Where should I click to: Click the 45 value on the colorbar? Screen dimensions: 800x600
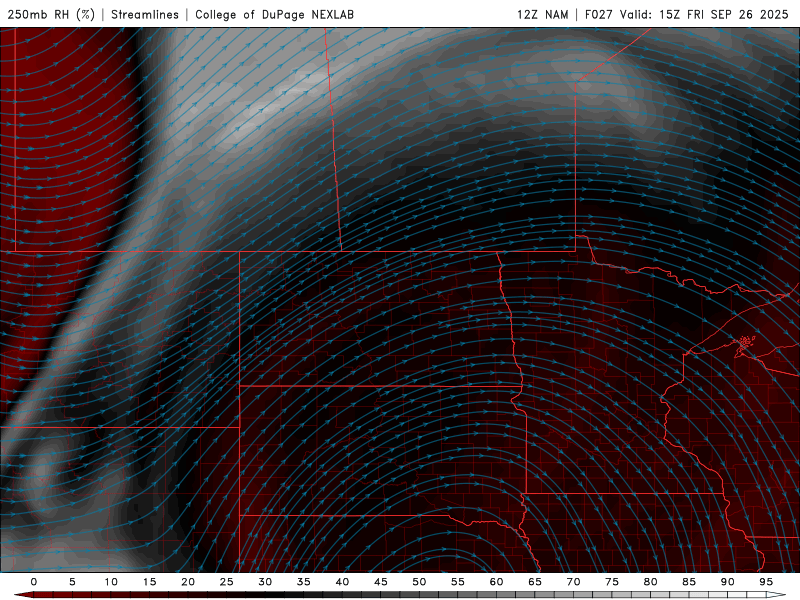pos(381,582)
